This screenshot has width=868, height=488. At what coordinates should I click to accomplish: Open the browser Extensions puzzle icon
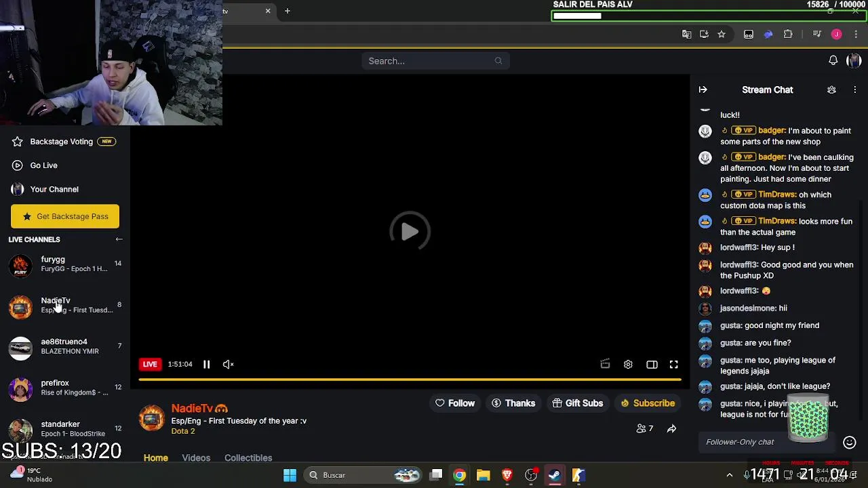click(x=788, y=34)
